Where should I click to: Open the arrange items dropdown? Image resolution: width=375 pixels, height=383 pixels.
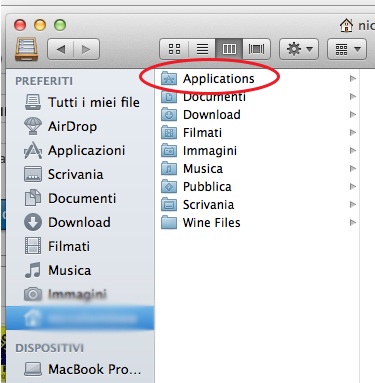[347, 49]
